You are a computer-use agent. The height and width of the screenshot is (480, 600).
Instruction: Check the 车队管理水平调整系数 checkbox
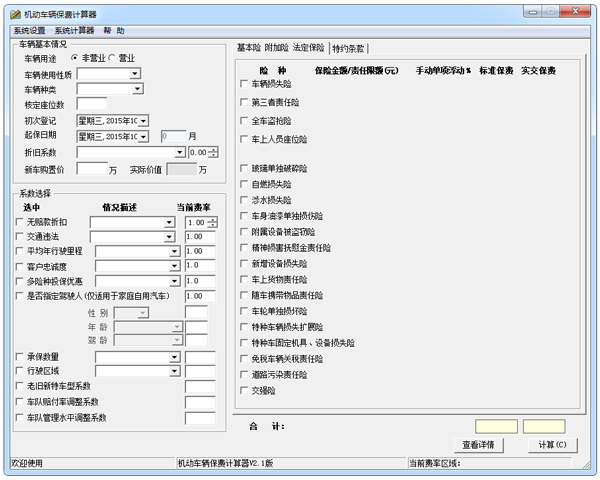click(19, 417)
